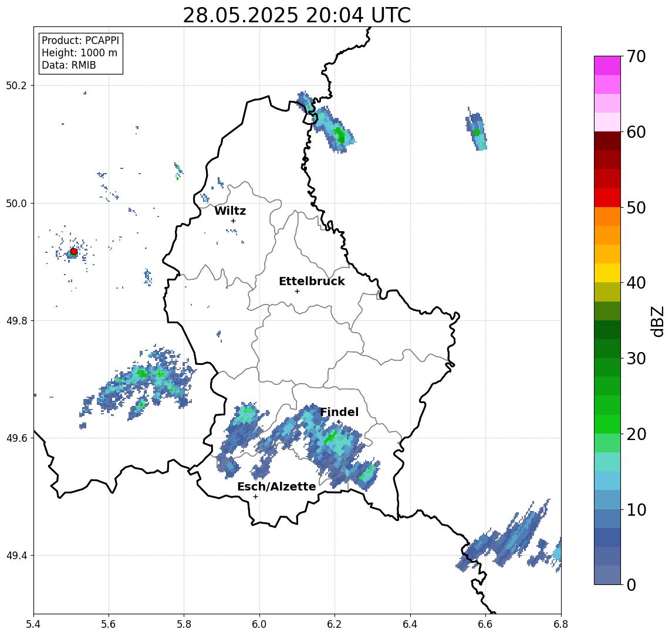Viewport: 672px width, 636px height.
Task: Click the bright red colorbar swatch near 50
Action: pos(607,198)
